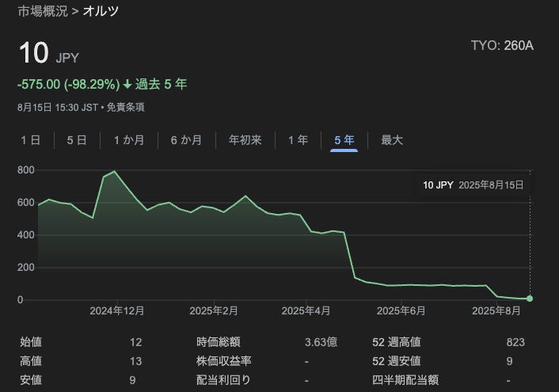Click the 時価総額 value 3.63億
This screenshot has width=559, height=392.
point(321,342)
